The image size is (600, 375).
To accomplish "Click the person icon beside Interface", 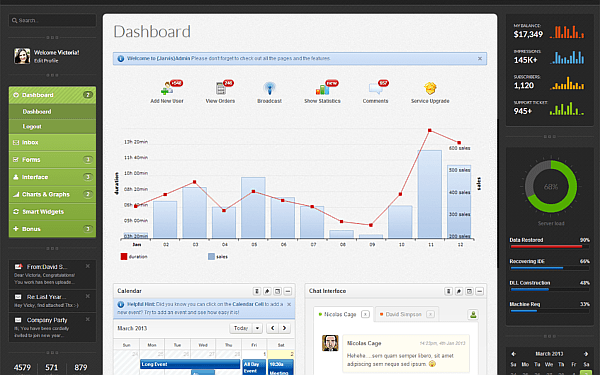I will click(x=16, y=177).
